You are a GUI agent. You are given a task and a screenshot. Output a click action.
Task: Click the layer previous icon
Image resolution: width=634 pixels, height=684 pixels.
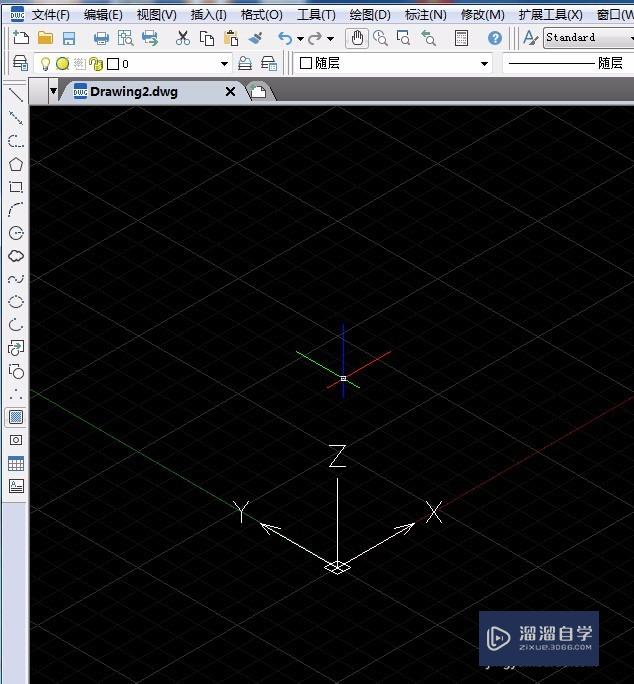coord(269,64)
